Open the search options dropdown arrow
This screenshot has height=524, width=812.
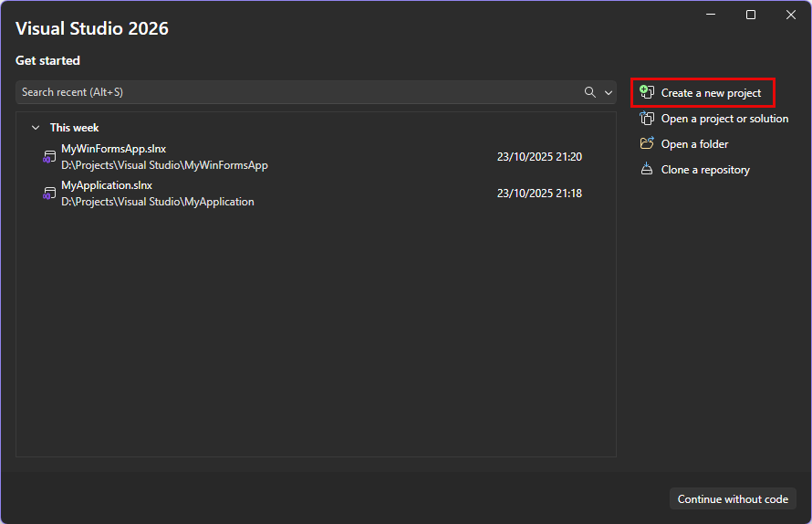(x=609, y=93)
